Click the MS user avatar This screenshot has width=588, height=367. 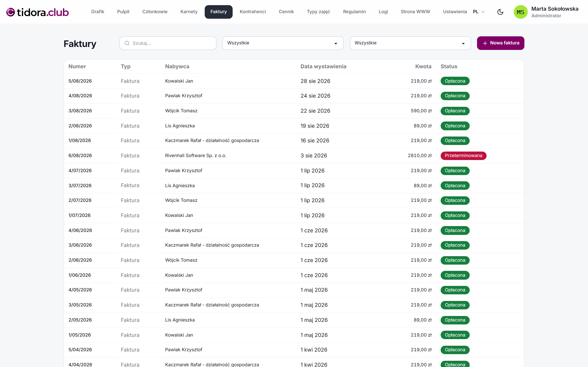point(520,12)
